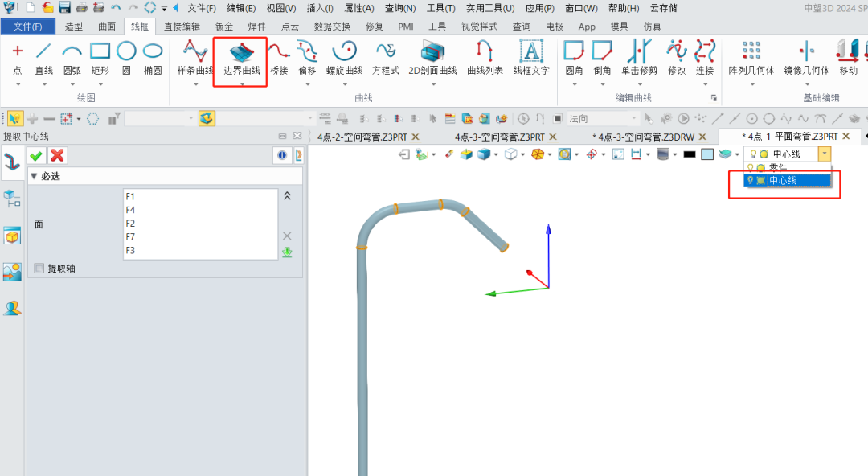The image size is (868, 476).
Task: Expand the 中心线 layer dropdown arrow
Action: pyautogui.click(x=824, y=154)
